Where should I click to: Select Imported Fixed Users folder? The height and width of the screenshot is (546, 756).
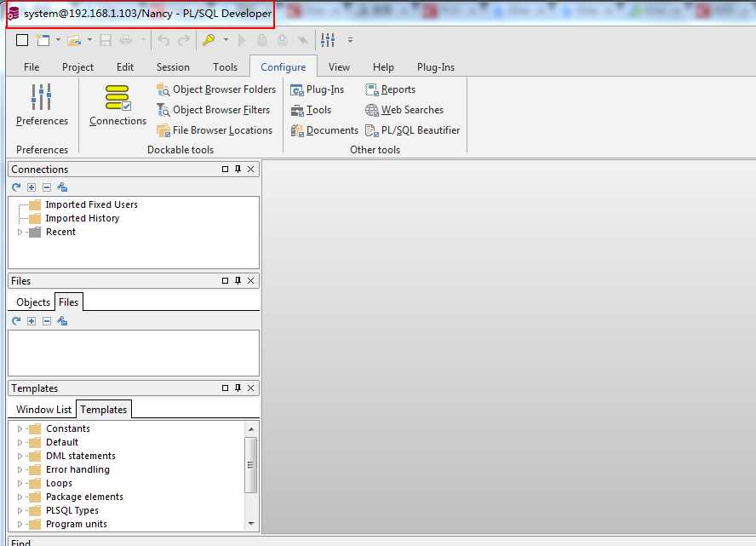click(83, 204)
